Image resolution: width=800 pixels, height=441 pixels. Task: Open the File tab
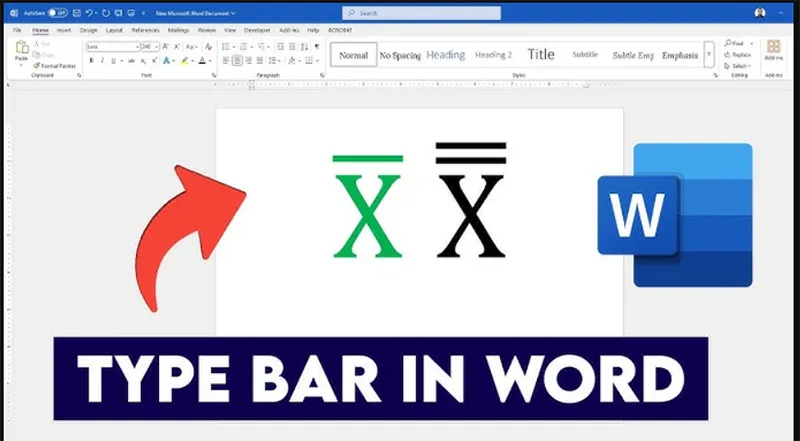pyautogui.click(x=17, y=30)
